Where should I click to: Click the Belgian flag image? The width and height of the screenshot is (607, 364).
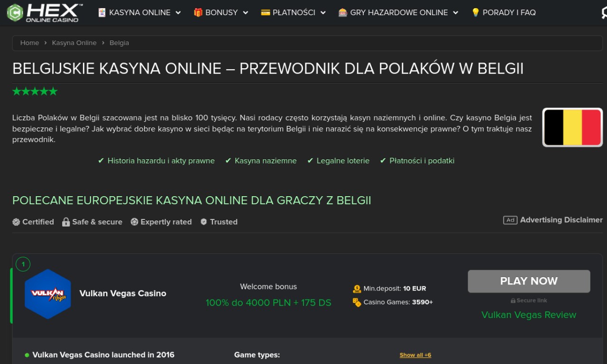[572, 127]
